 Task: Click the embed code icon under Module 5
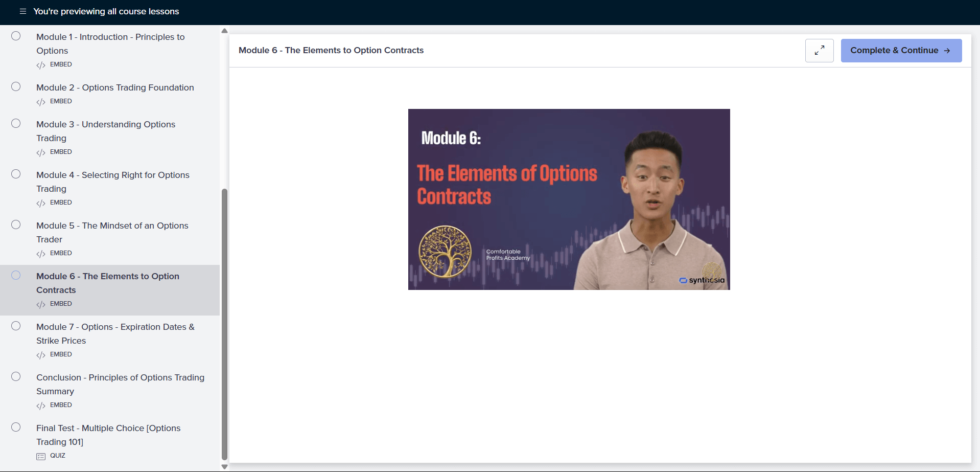point(41,254)
